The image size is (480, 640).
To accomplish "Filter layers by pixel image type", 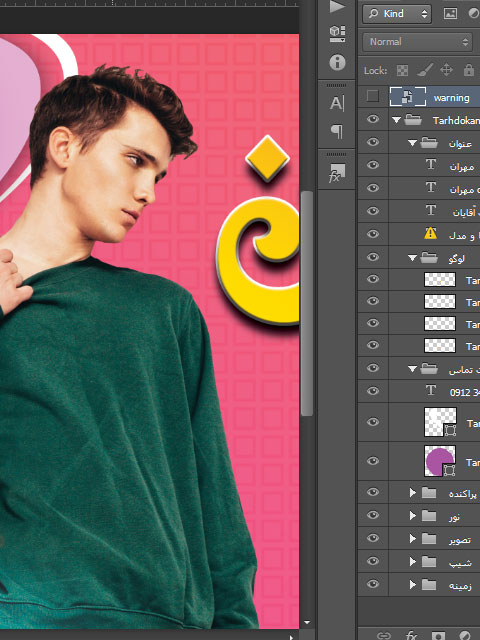I will pyautogui.click(x=450, y=14).
